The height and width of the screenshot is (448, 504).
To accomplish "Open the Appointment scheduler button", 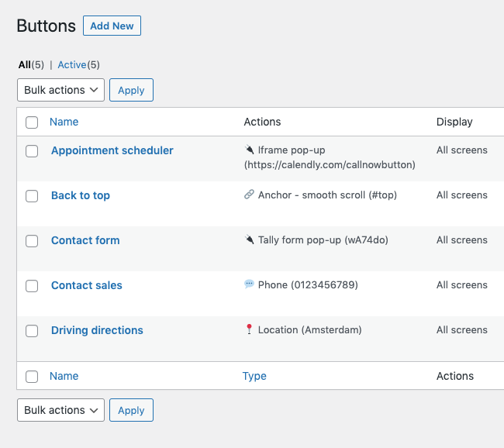I will pos(112,150).
